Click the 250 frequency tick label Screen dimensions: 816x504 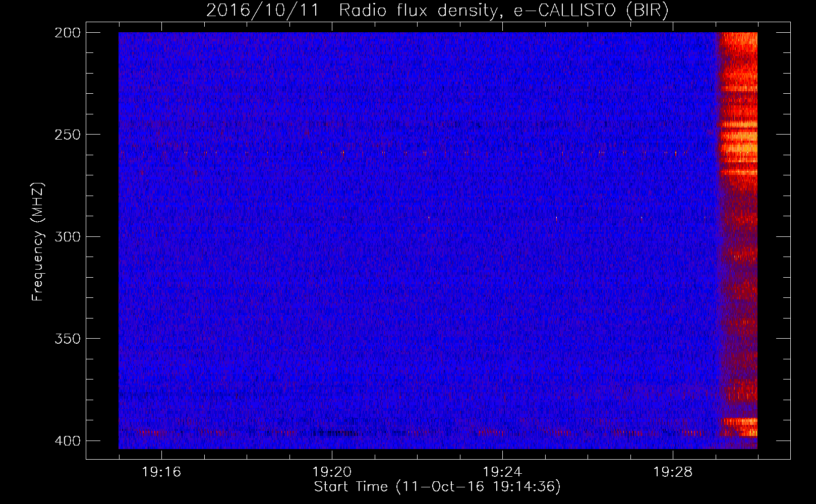(x=68, y=135)
